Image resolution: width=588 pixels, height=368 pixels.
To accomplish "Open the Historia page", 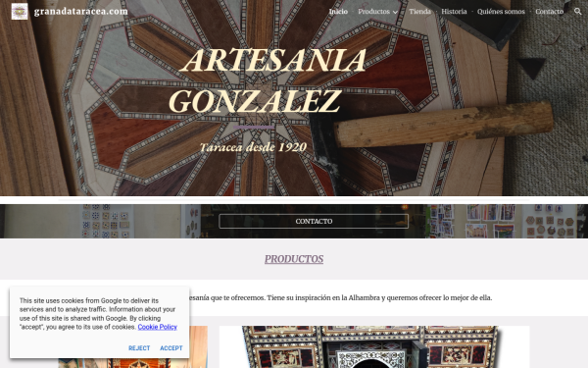I will click(454, 12).
